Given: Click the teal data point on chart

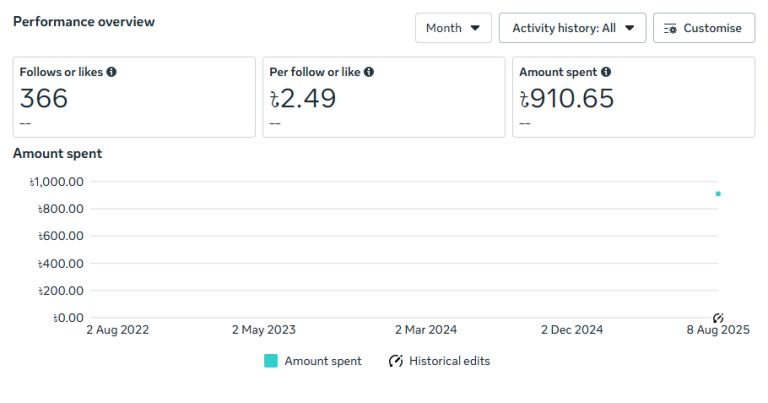Looking at the screenshot, I should [x=718, y=193].
